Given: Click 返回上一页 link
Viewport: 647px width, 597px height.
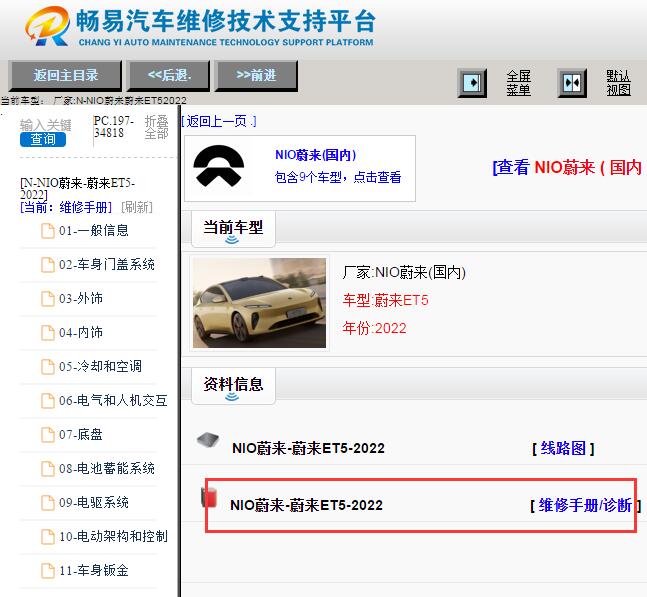Looking at the screenshot, I should [219, 121].
